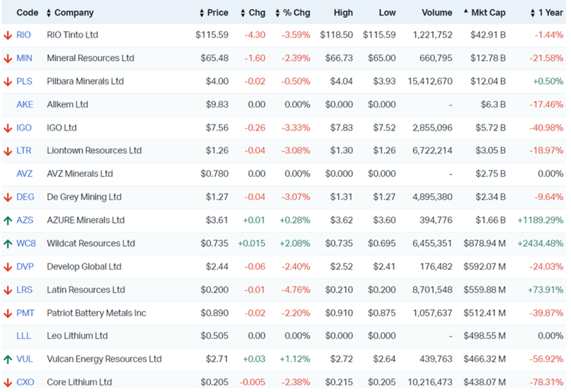Viewport: 571px width, 392px height.
Task: Click the green up arrow beside WC8
Action: [8, 244]
